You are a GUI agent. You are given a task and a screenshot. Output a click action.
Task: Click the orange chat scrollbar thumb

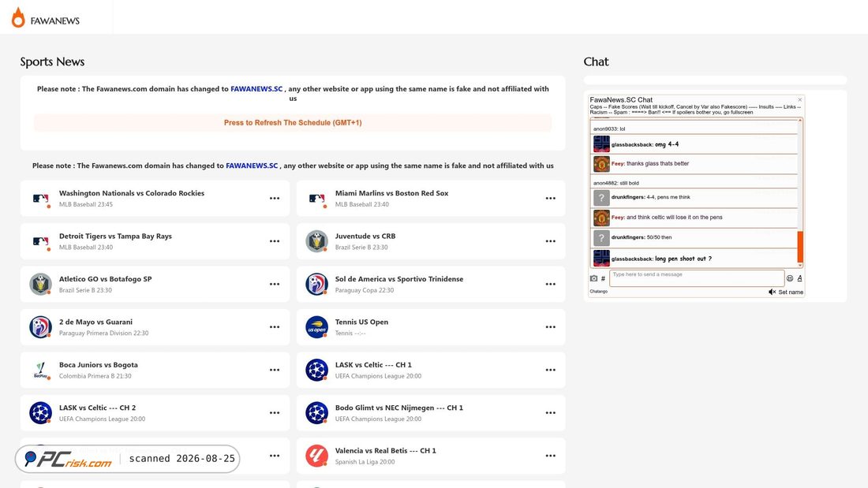tap(800, 247)
